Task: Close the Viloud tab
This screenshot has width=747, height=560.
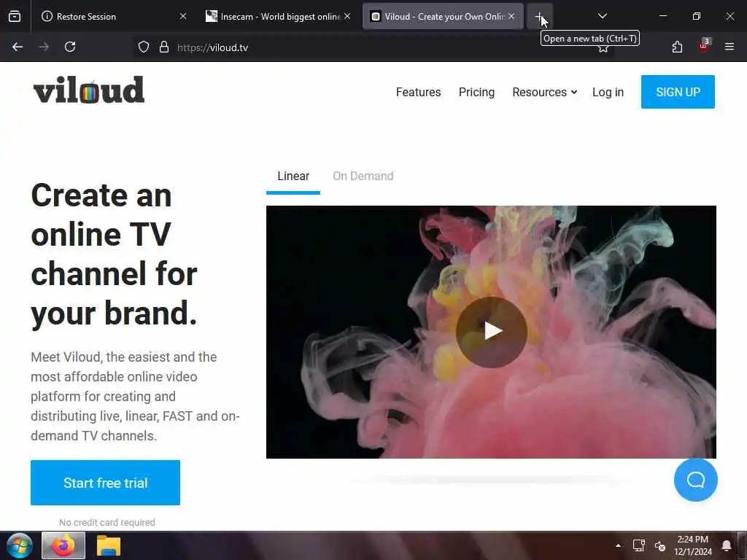Action: coord(511,16)
